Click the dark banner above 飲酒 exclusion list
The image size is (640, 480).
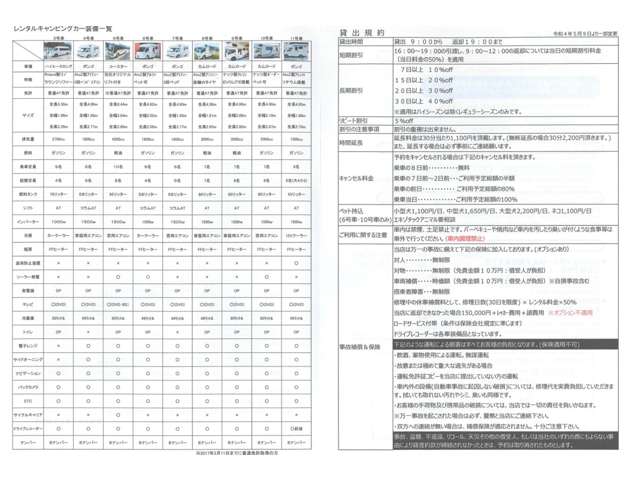[x=505, y=344]
